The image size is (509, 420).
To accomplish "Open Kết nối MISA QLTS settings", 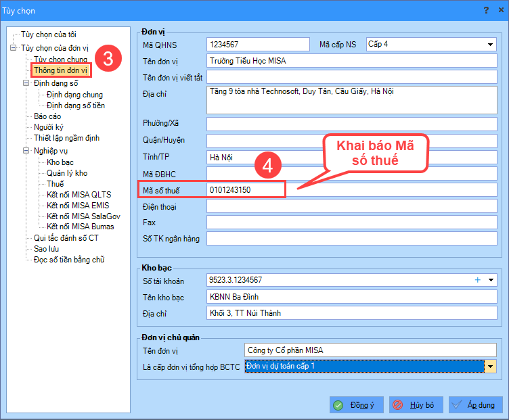I will 79,194.
